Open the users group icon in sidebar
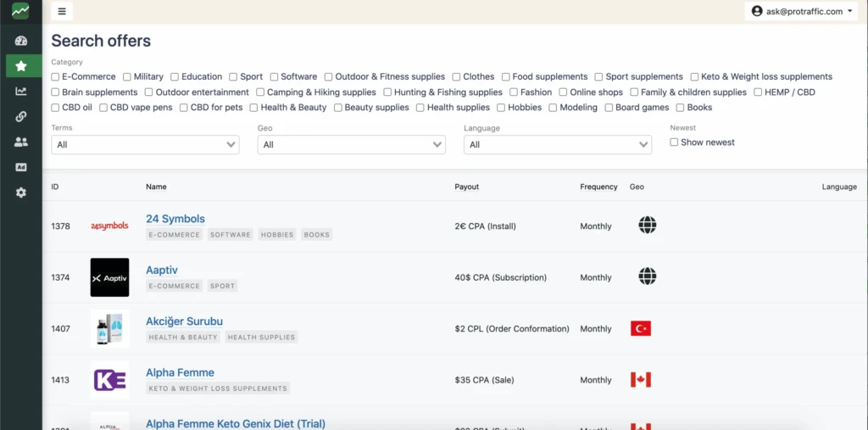The image size is (868, 430). [21, 142]
